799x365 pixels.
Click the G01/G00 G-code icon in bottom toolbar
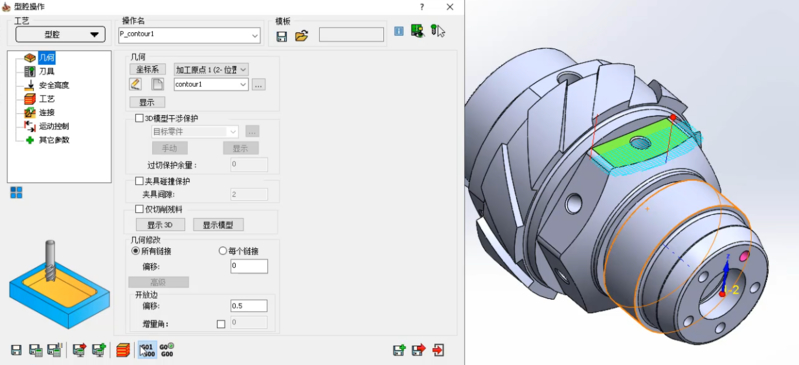pyautogui.click(x=146, y=350)
